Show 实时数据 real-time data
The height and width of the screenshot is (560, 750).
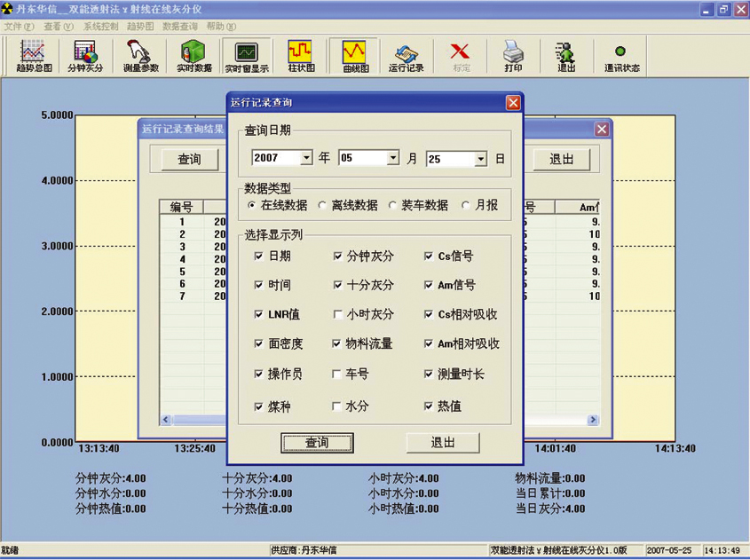193,57
